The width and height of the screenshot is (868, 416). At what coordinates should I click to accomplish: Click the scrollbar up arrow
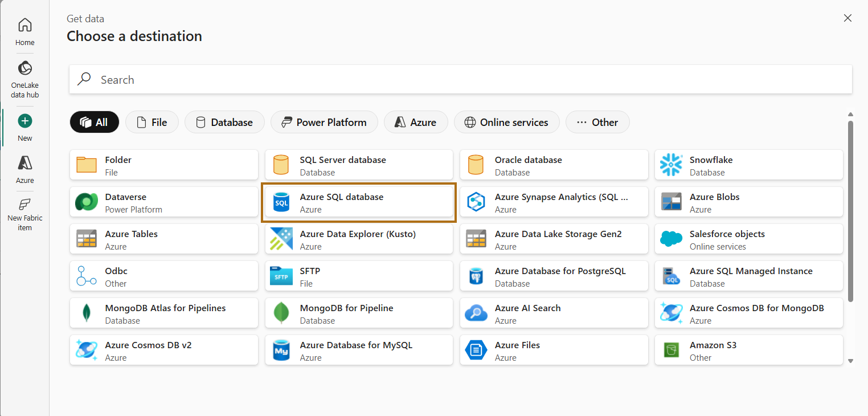tap(850, 114)
